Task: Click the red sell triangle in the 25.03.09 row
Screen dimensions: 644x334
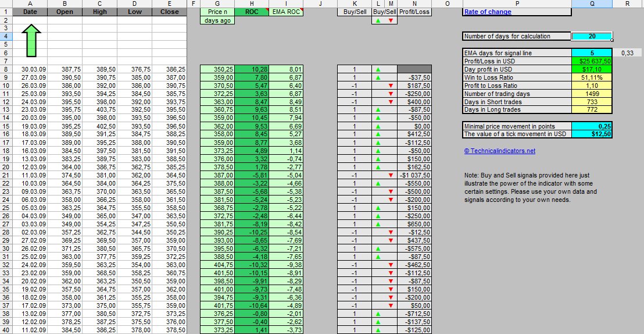Action: [x=391, y=94]
